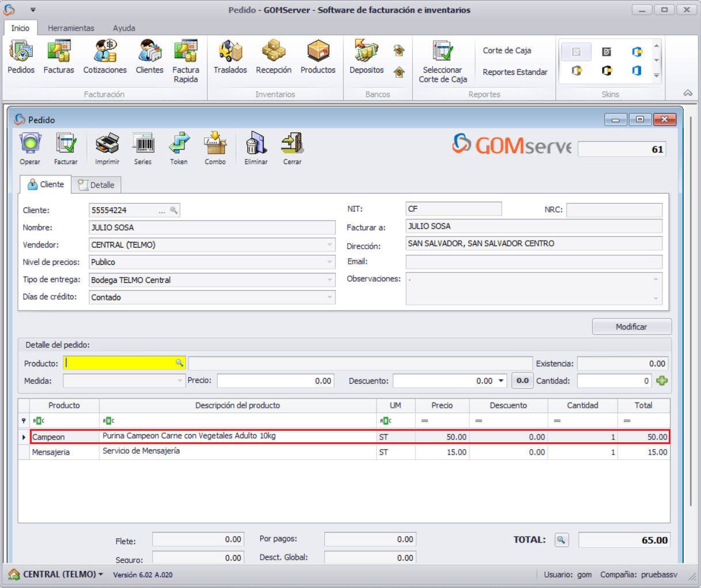Image resolution: width=701 pixels, height=588 pixels.
Task: Click the Descripción del producto column header
Action: (x=237, y=405)
